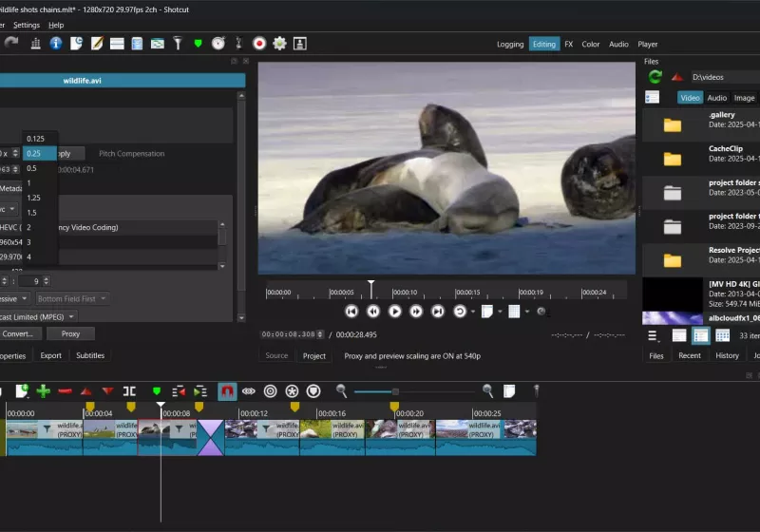
Task: Open the scan mode dropdown ending in 'essive'
Action: click(14, 299)
